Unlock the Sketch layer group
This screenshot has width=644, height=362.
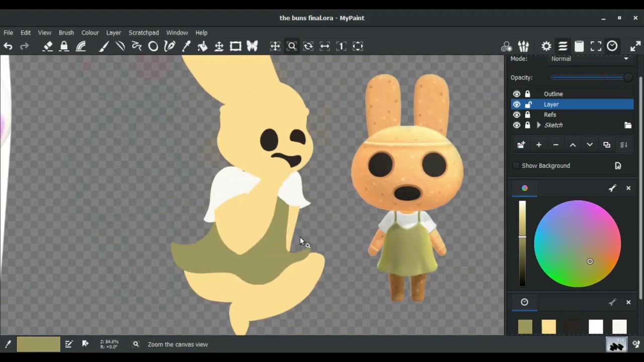pyautogui.click(x=528, y=125)
